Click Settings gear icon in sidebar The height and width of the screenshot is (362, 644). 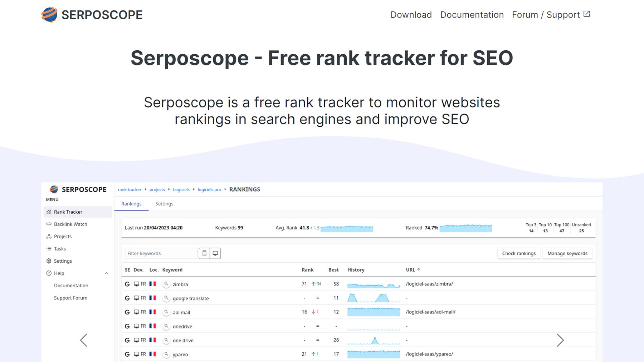click(49, 261)
